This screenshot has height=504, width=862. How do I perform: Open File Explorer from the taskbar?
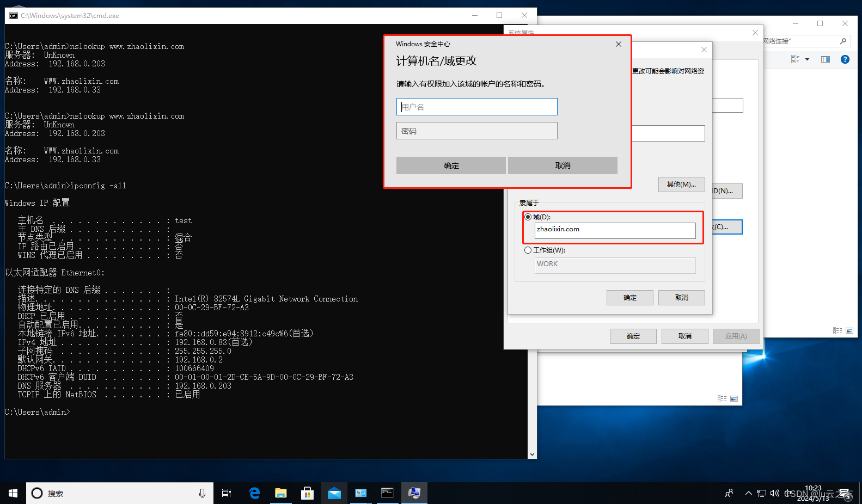pos(280,493)
